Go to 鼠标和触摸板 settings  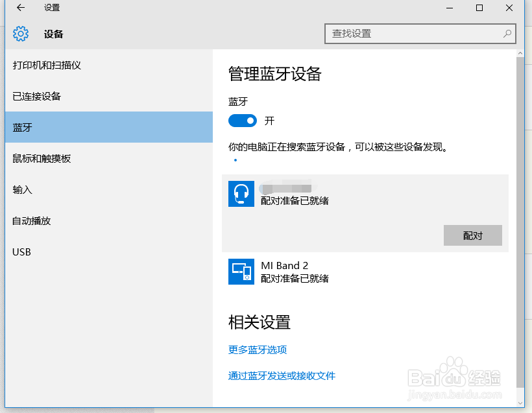click(x=42, y=159)
